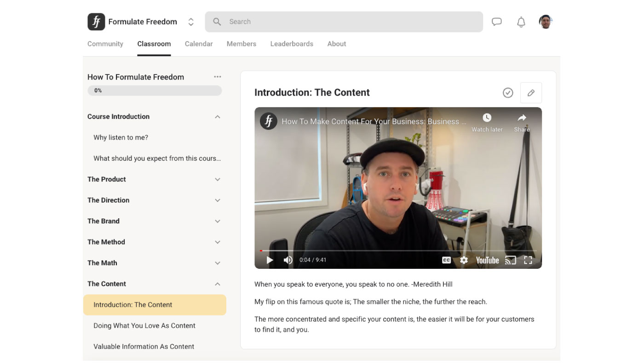The image size is (644, 363).
Task: Open the user profile avatar
Action: 546,22
